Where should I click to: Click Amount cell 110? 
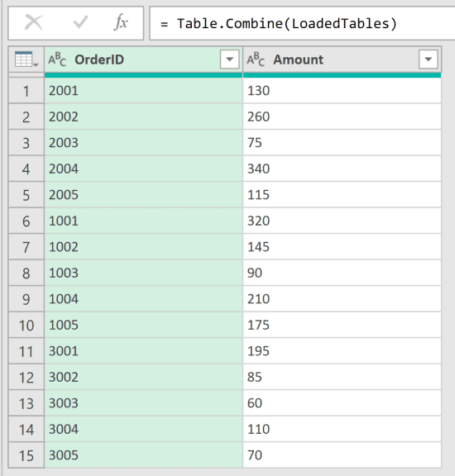coord(342,429)
